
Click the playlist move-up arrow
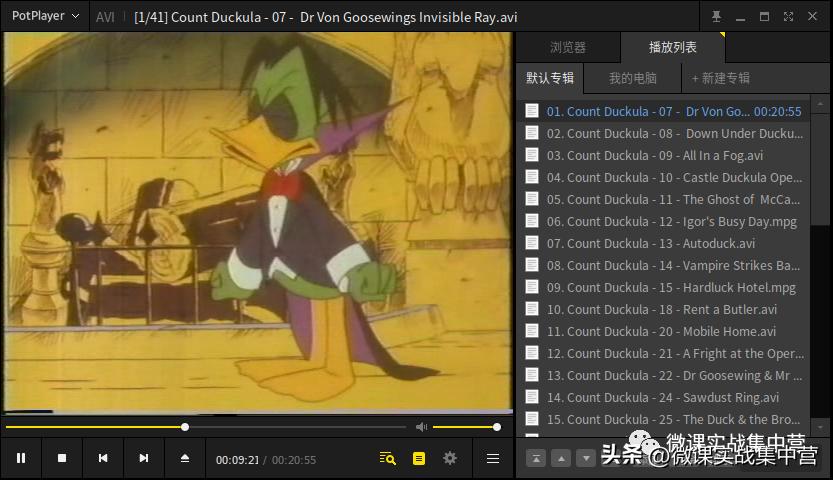click(x=561, y=458)
